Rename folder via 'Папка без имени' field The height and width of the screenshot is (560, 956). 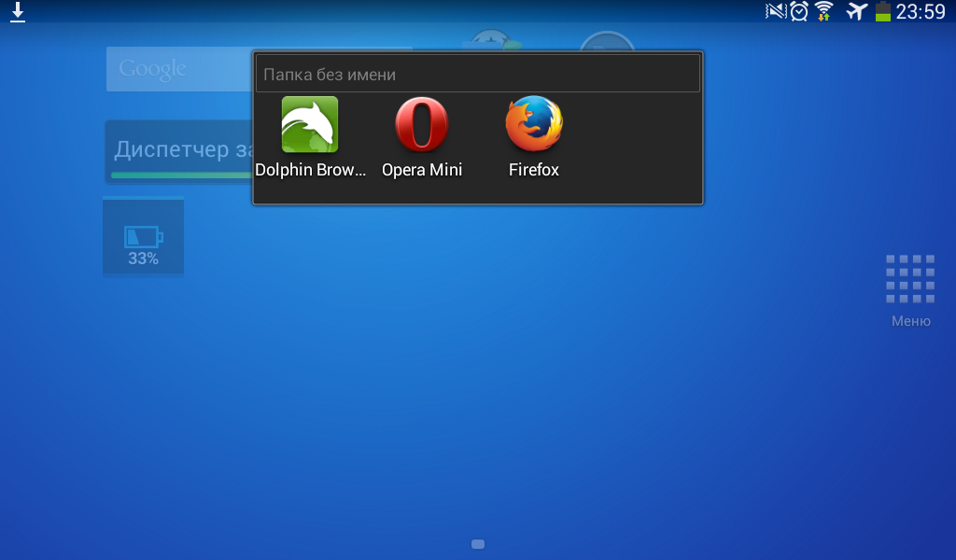[x=477, y=74]
